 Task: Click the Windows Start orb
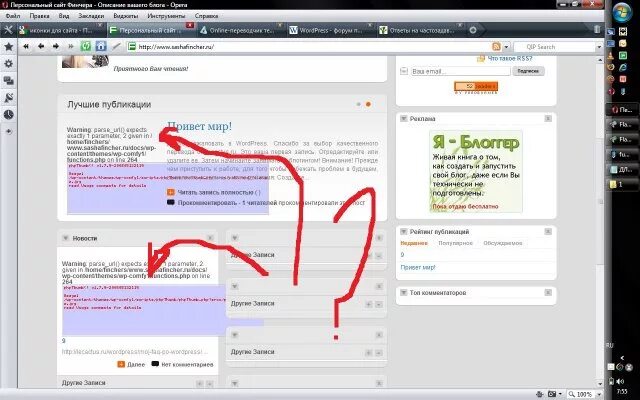point(622,12)
